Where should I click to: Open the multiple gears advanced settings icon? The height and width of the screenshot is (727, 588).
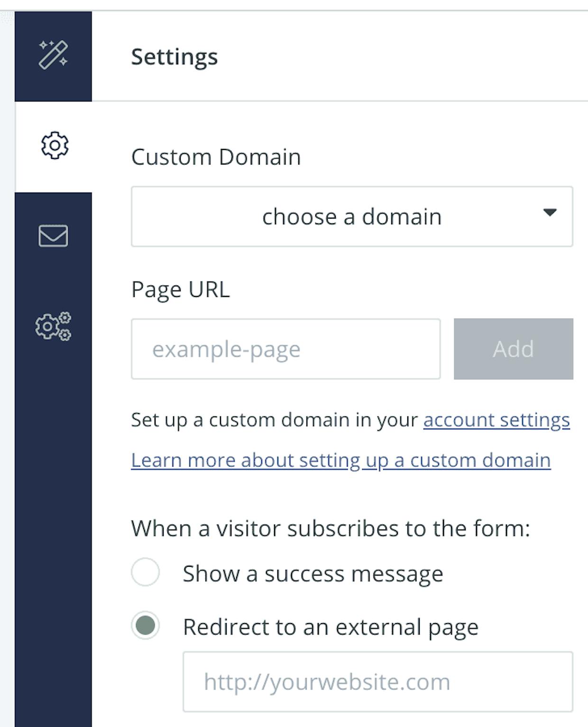click(x=53, y=326)
